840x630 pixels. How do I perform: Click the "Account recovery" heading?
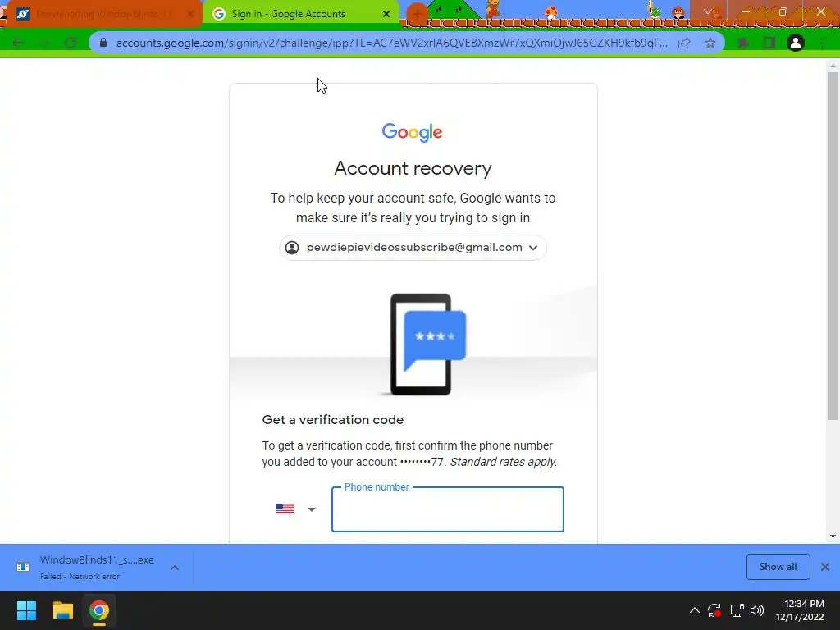point(413,169)
